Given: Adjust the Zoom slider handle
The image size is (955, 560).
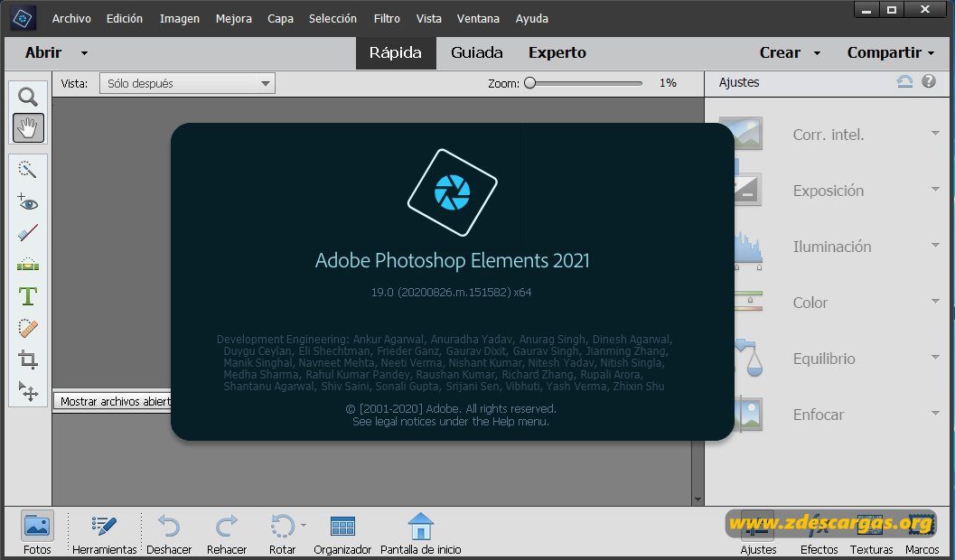Looking at the screenshot, I should coord(529,83).
